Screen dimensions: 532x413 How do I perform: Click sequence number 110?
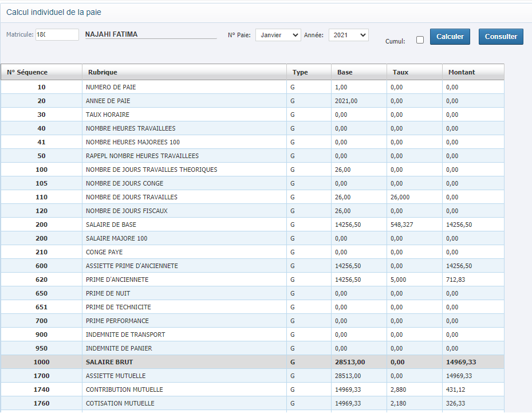coord(41,197)
